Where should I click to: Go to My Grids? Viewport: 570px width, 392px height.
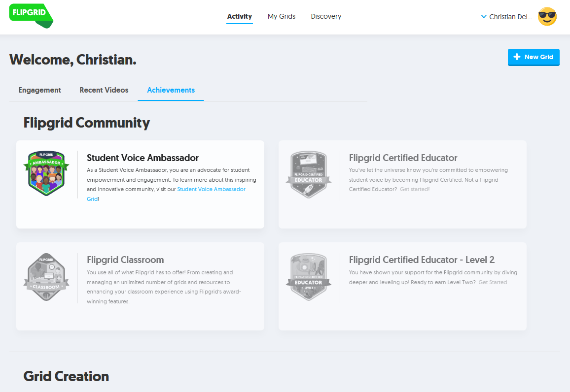282,16
